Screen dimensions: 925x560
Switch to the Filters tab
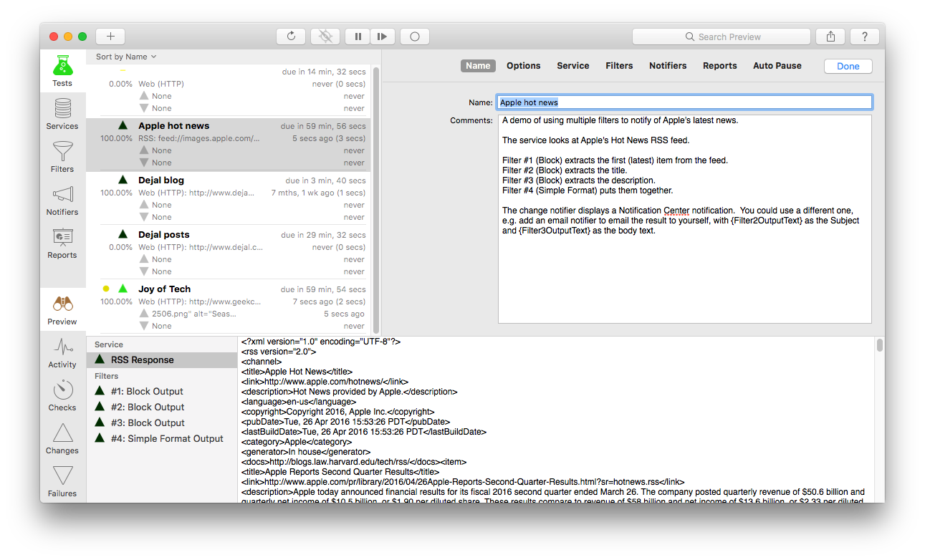[619, 66]
